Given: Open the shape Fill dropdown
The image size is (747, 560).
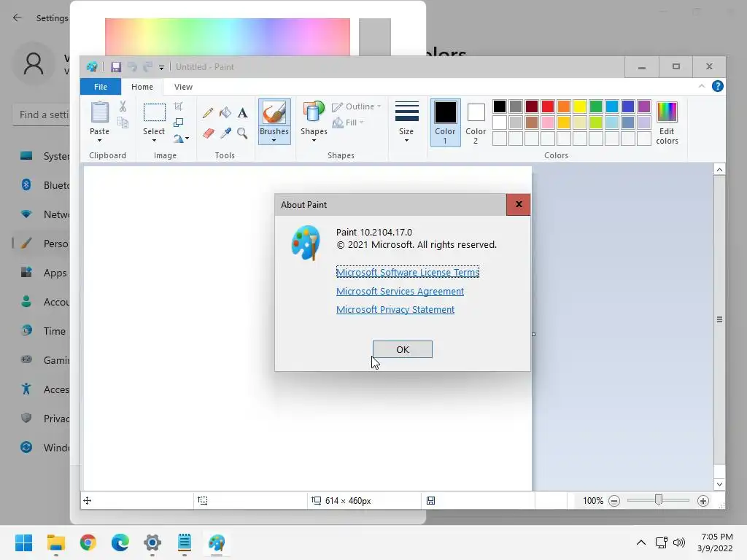Looking at the screenshot, I should pyautogui.click(x=348, y=122).
